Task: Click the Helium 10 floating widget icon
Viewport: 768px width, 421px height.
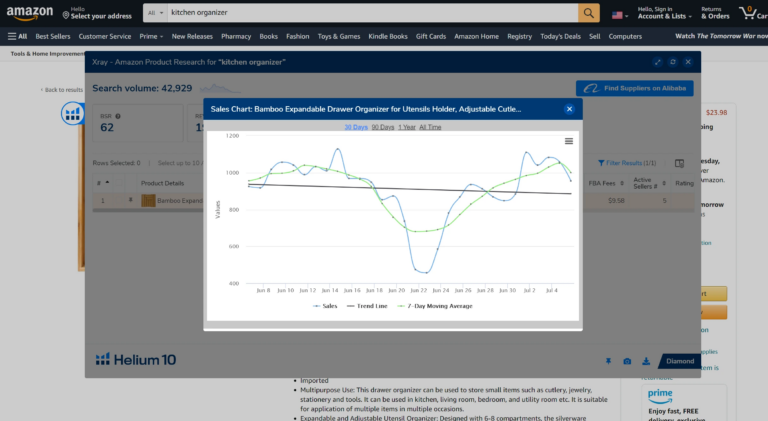Action: pyautogui.click(x=72, y=114)
